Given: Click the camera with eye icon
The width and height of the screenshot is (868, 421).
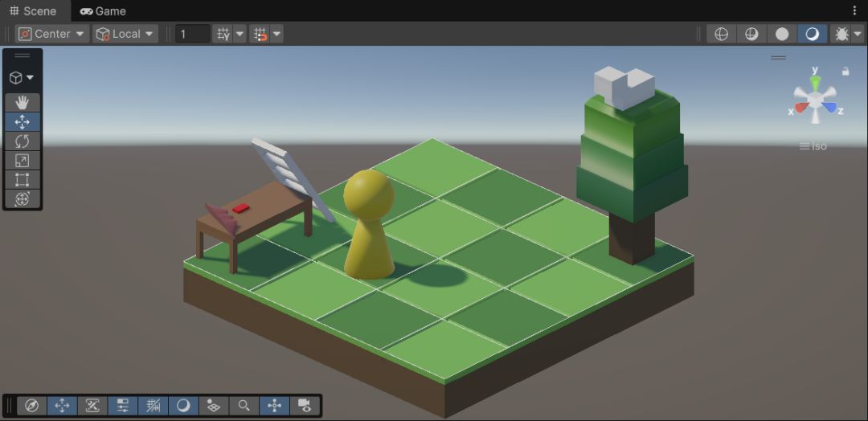Looking at the screenshot, I should 305,406.
